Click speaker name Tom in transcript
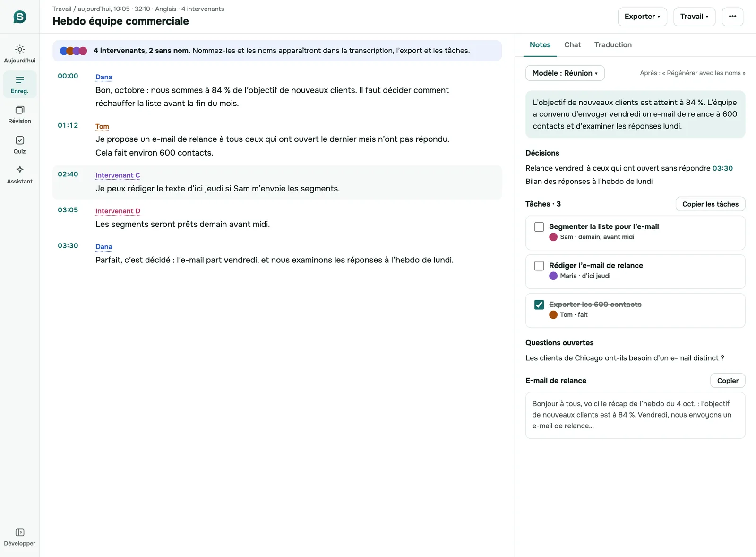 (x=102, y=127)
